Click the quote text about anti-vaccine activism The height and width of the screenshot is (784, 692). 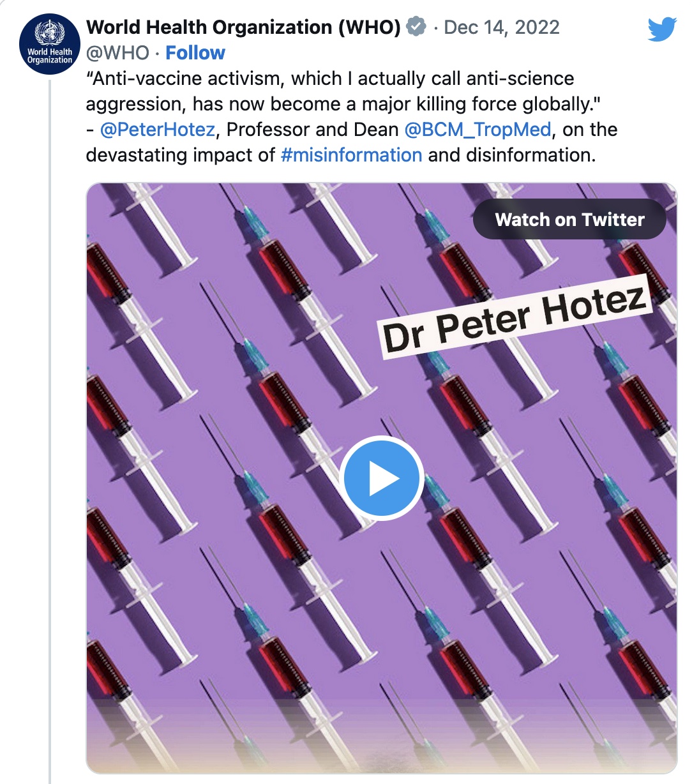[x=329, y=79]
